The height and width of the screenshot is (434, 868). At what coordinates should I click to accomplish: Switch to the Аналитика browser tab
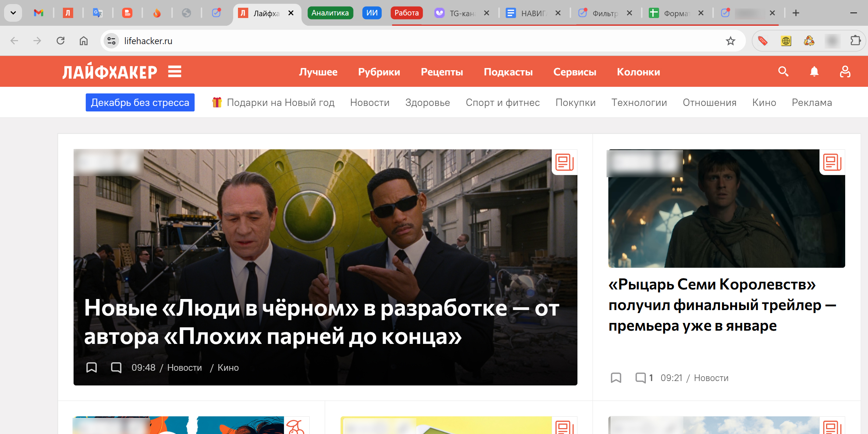[x=330, y=13]
